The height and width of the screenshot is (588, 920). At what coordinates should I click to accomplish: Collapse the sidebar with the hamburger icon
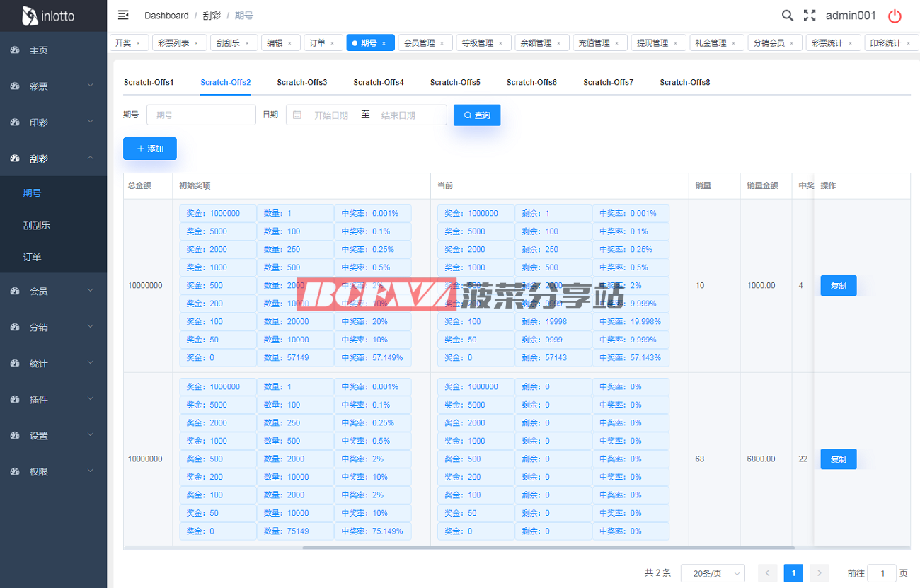point(123,16)
